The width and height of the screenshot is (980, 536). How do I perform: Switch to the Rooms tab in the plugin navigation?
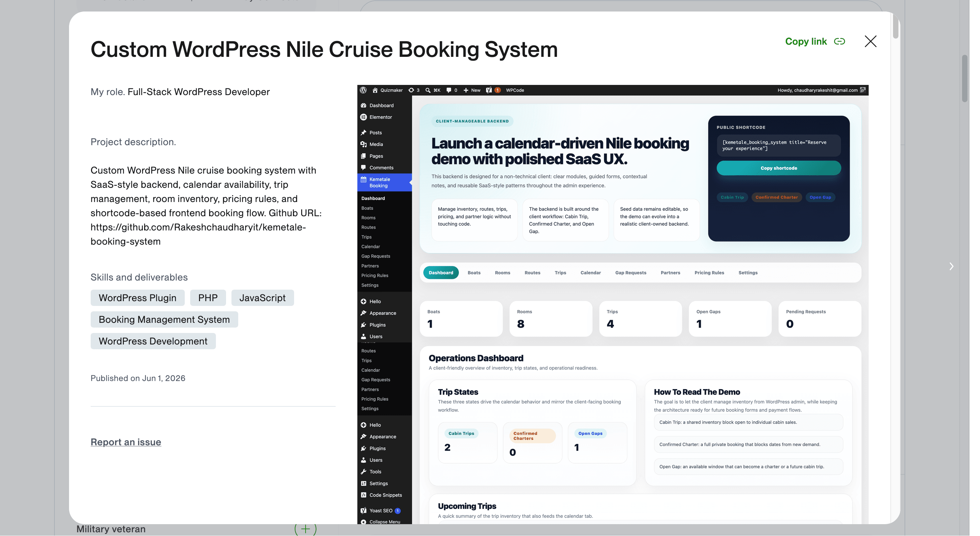[503, 272]
